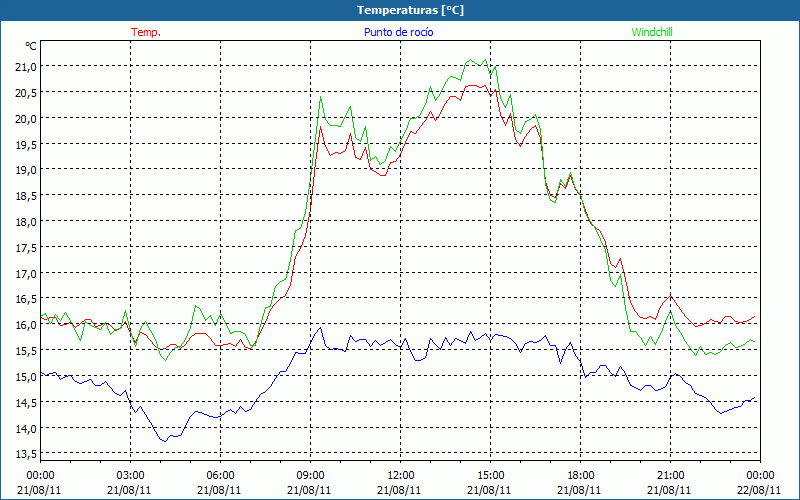
Task: Click the °C unit label on the axis
Action: 31,46
